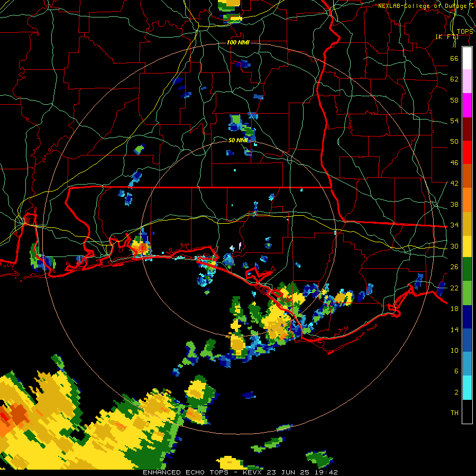Click the TOPS legend title
476x476 pixels.
[465, 32]
